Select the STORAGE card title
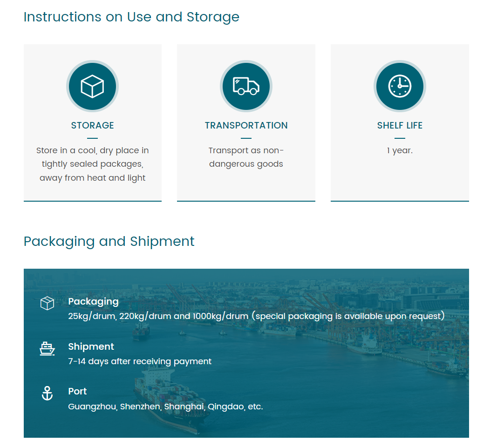The width and height of the screenshot is (497, 448). click(92, 125)
